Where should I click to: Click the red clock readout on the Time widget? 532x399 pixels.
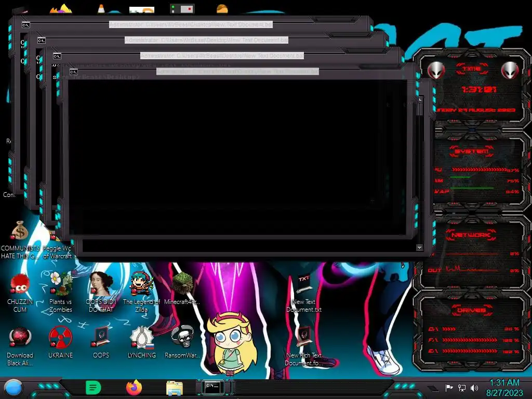point(478,89)
